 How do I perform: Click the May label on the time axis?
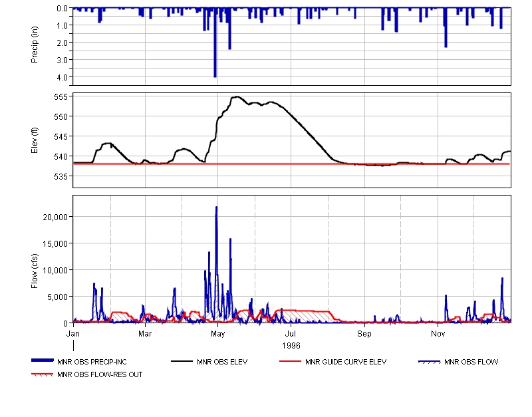[218, 332]
